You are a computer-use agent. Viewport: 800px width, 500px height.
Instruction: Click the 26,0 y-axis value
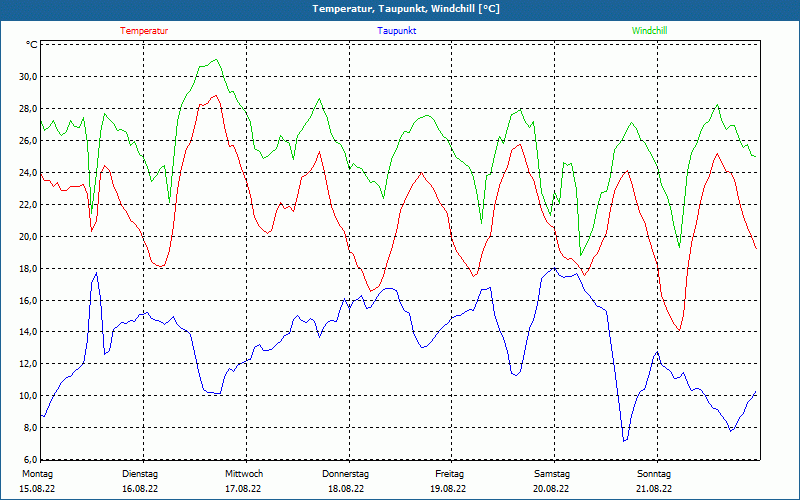(28, 140)
